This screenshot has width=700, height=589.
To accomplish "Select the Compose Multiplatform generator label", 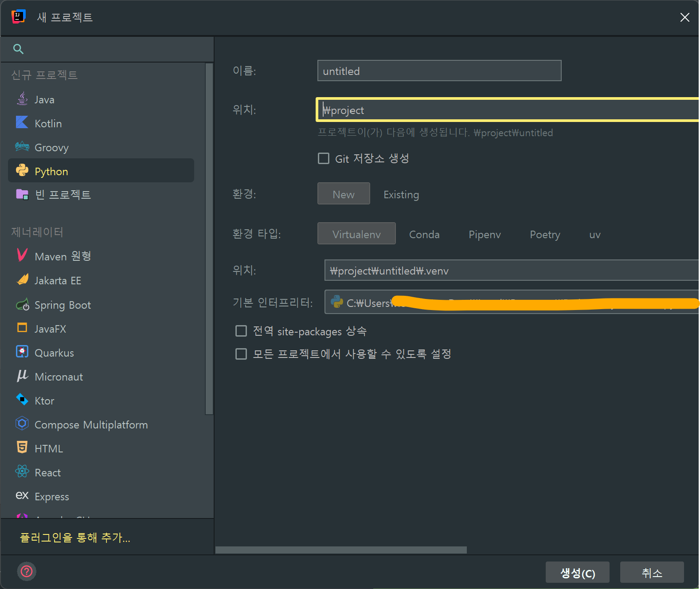I will pyautogui.click(x=91, y=425).
